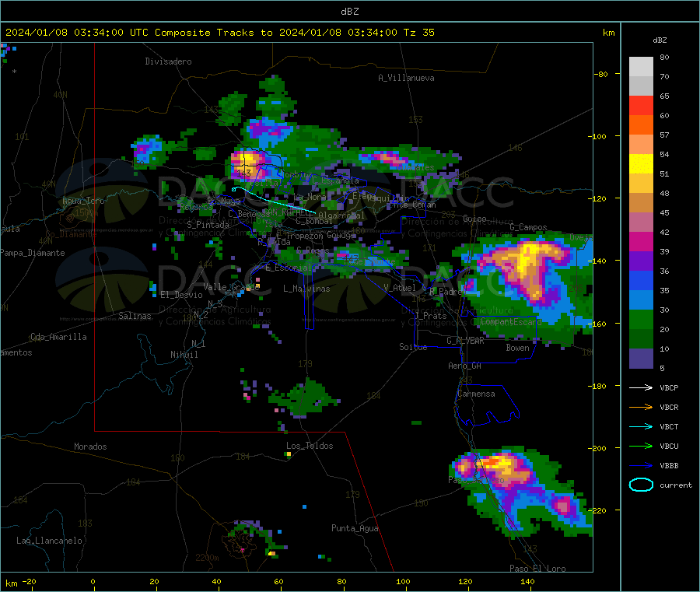Click the 'Pampa_Diamante' map label

(x=32, y=253)
